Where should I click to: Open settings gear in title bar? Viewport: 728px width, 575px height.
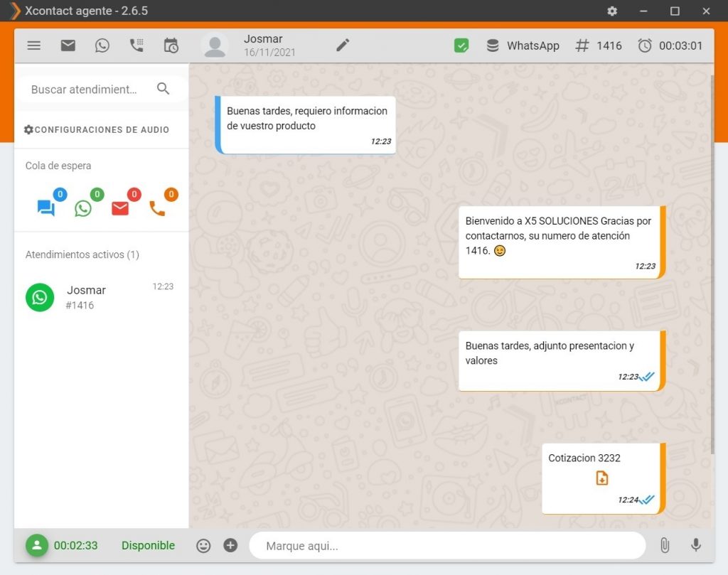click(x=612, y=11)
